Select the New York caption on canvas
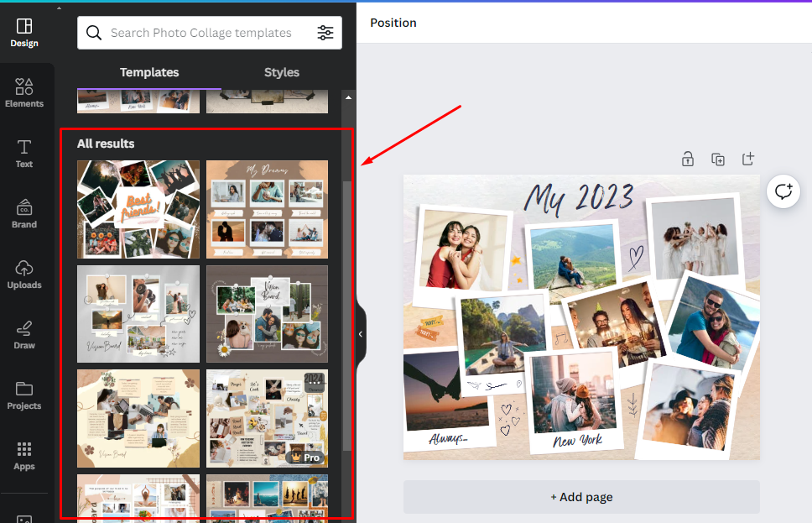 coord(577,441)
